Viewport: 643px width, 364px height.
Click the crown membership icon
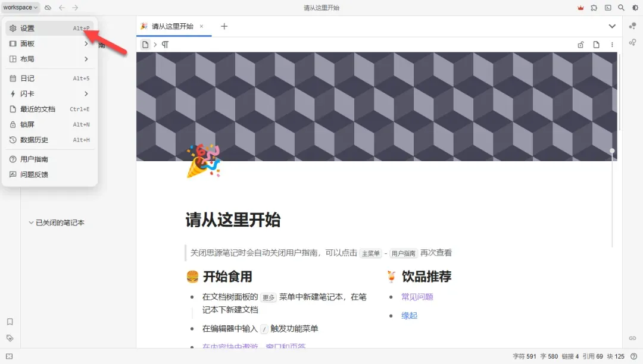pyautogui.click(x=580, y=7)
